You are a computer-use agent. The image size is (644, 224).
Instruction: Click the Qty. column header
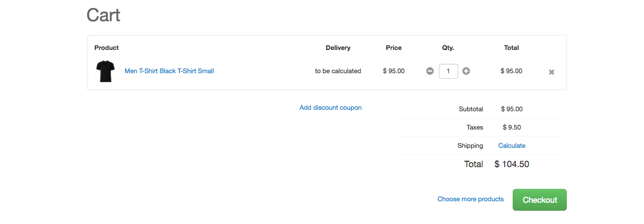pos(448,48)
